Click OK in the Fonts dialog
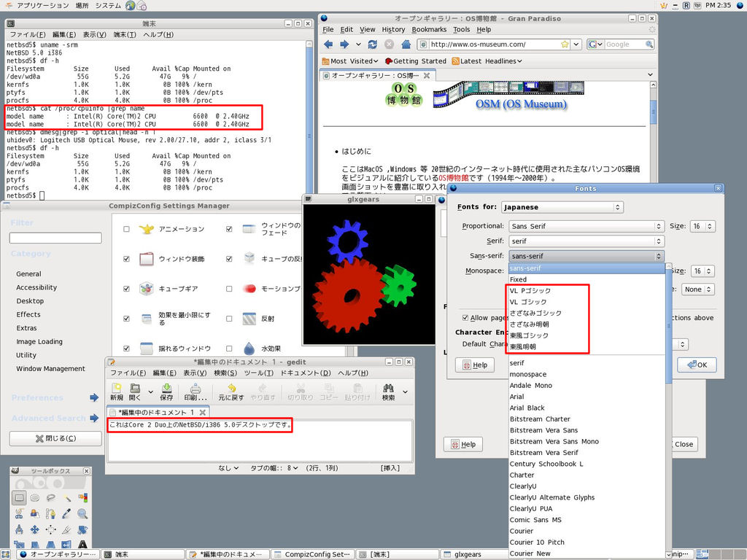 [697, 365]
